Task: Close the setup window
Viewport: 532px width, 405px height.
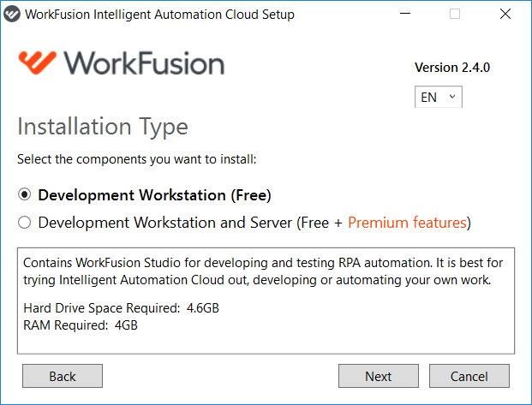Action: pos(505,14)
